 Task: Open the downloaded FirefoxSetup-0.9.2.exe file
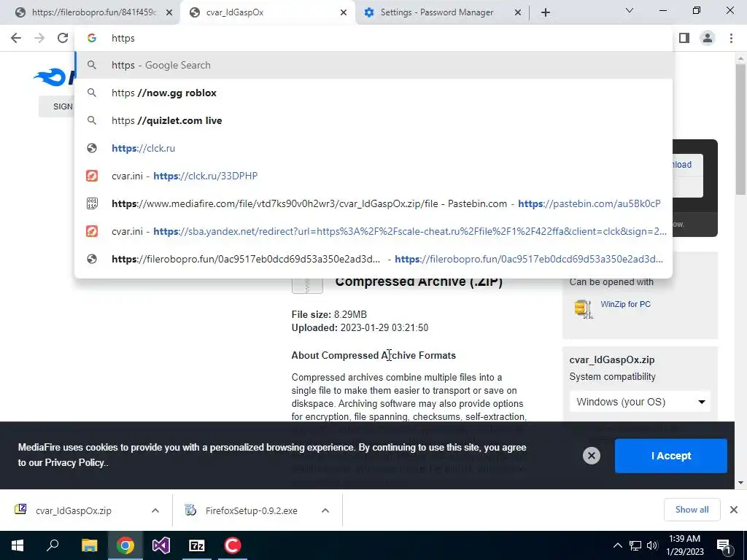point(251,510)
